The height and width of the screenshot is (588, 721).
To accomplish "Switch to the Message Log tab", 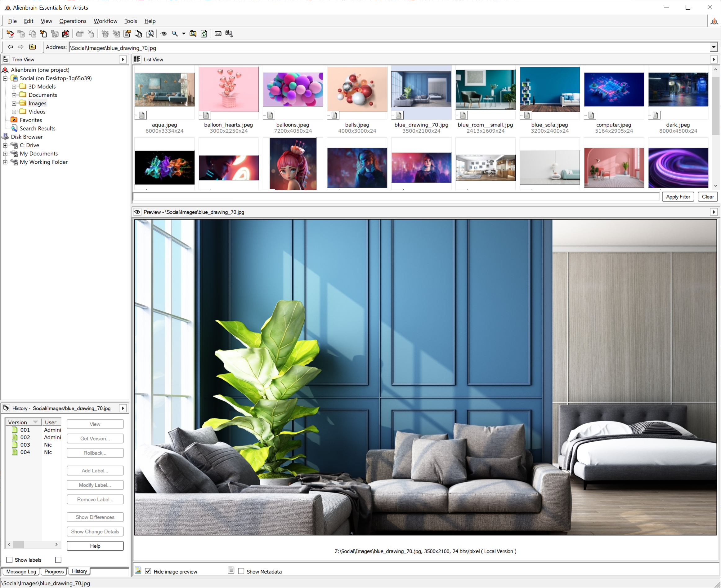I will point(21,571).
